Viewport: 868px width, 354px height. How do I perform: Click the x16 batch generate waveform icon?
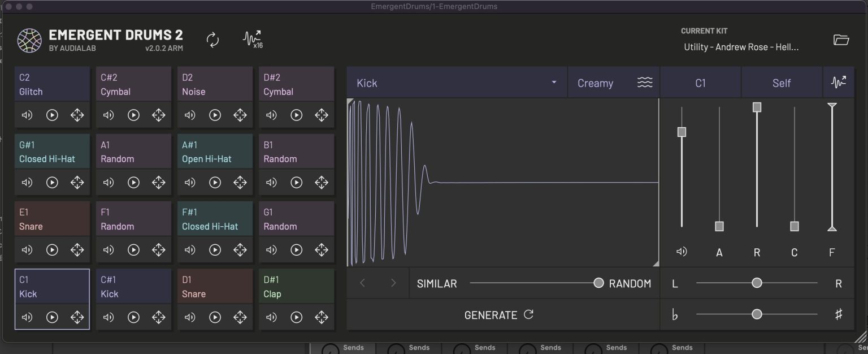[253, 38]
